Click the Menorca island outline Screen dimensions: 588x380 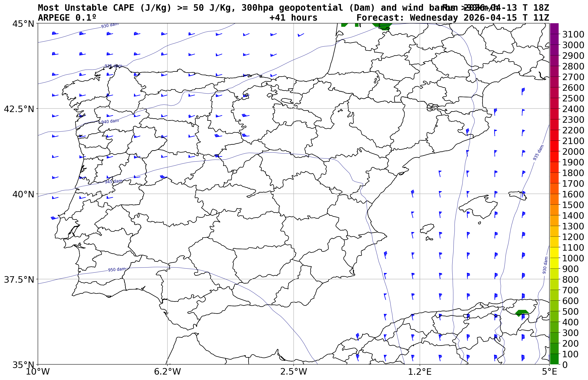point(517,195)
